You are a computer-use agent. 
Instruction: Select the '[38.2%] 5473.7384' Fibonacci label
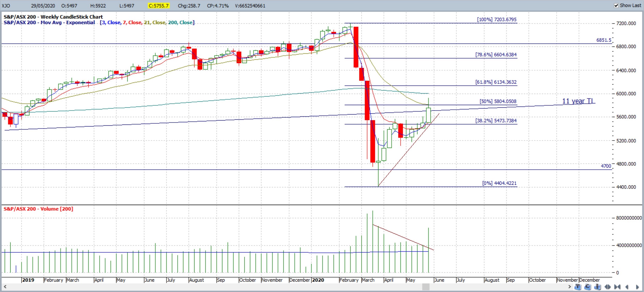coord(496,121)
